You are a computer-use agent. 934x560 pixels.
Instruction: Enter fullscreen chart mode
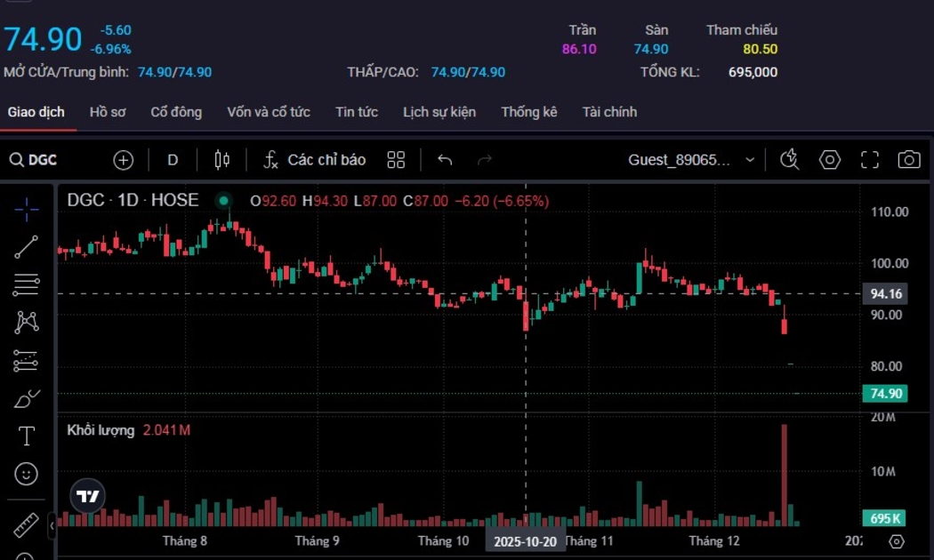click(869, 160)
